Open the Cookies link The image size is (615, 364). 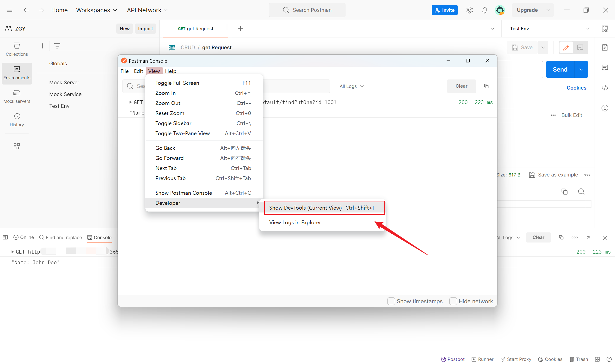(x=576, y=88)
